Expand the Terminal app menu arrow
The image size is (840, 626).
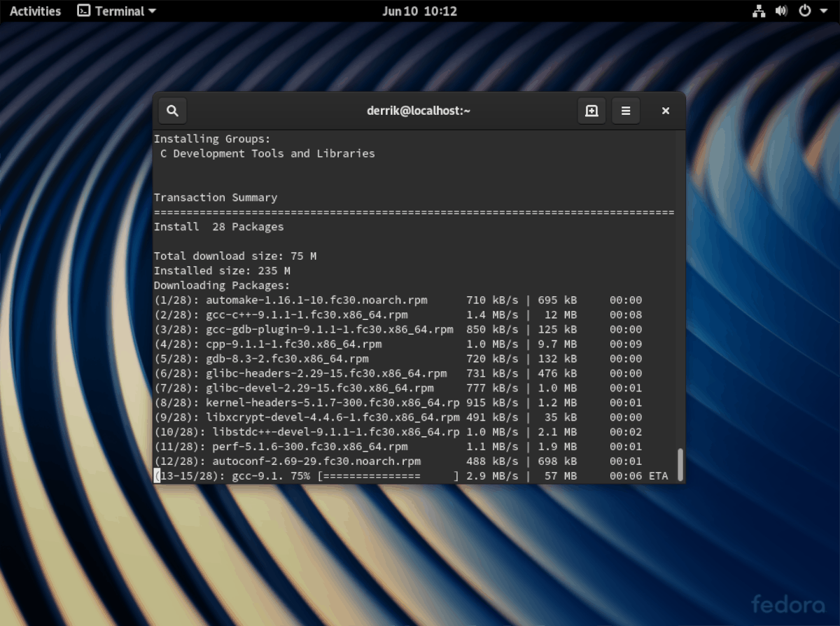153,11
